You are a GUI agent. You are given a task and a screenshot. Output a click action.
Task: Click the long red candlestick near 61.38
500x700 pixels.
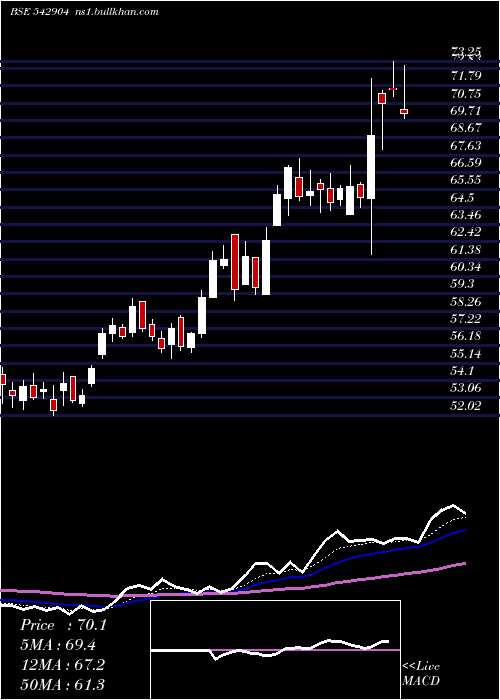pos(235,262)
